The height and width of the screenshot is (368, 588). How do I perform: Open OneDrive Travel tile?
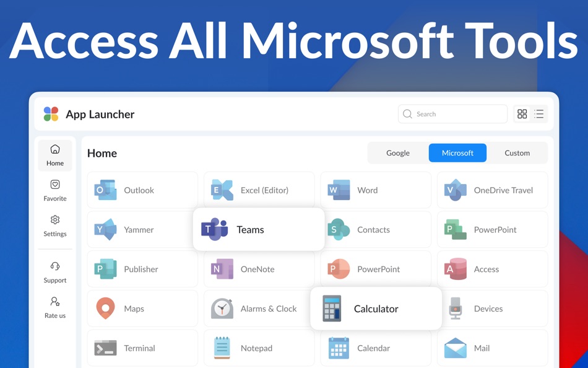click(x=493, y=190)
